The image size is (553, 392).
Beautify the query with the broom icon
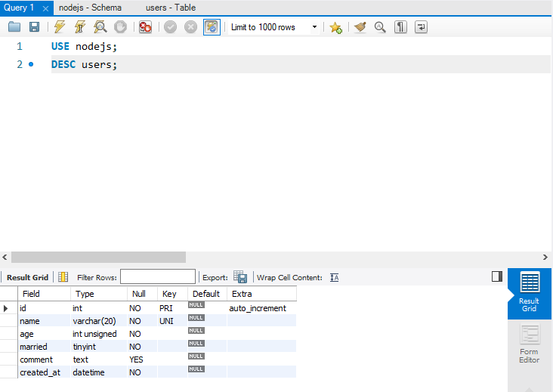(x=360, y=26)
